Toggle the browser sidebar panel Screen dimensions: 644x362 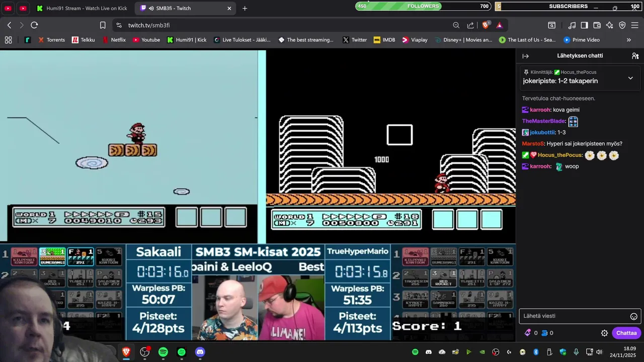tap(584, 25)
